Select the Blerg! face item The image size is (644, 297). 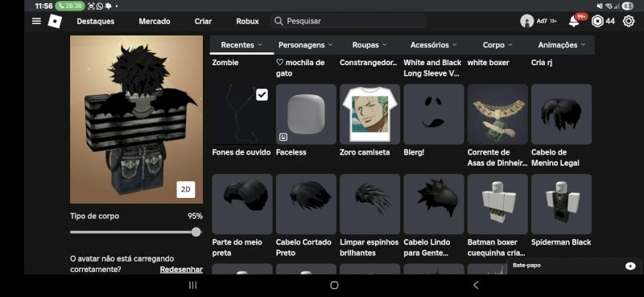434,114
